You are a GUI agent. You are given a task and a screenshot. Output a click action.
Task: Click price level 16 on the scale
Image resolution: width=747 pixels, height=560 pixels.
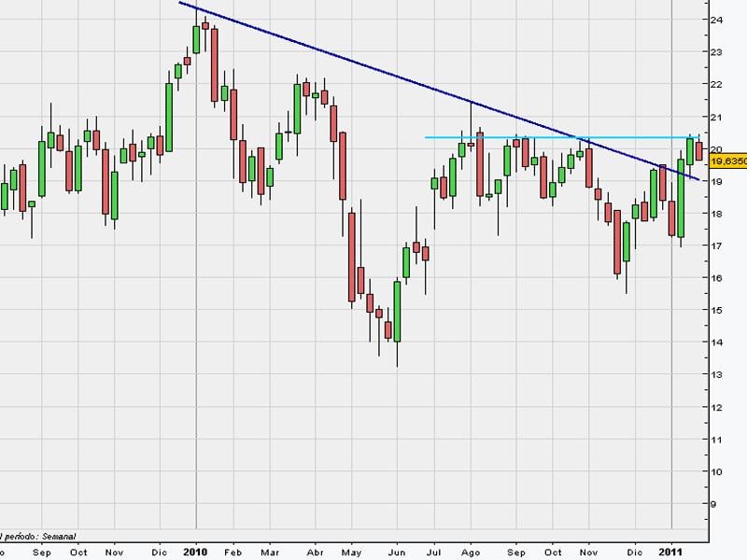tap(716, 278)
